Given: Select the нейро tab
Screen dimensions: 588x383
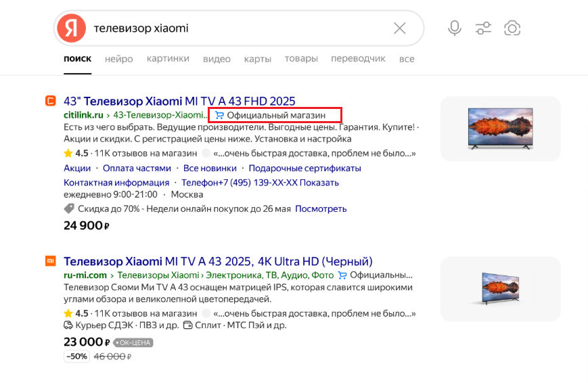Looking at the screenshot, I should [x=119, y=59].
